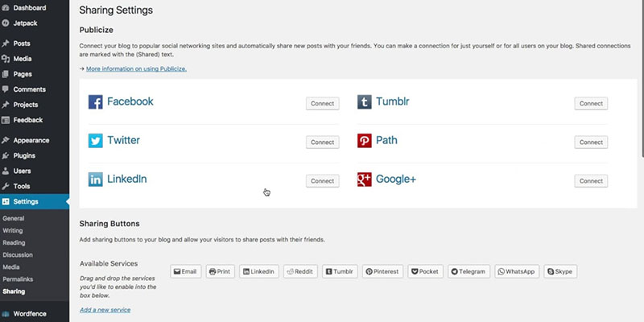Image resolution: width=644 pixels, height=322 pixels.
Task: Select the Tumblr sharing service button
Action: click(x=340, y=271)
